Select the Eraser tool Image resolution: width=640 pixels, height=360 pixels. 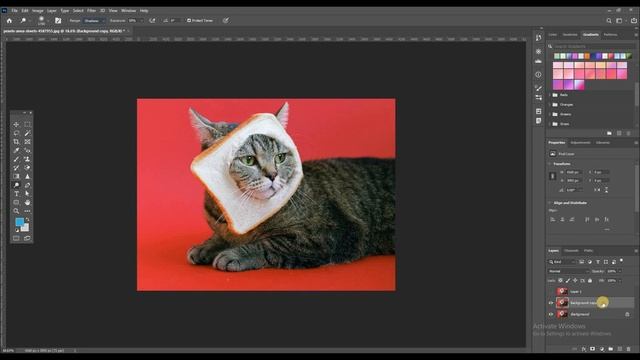[27, 168]
